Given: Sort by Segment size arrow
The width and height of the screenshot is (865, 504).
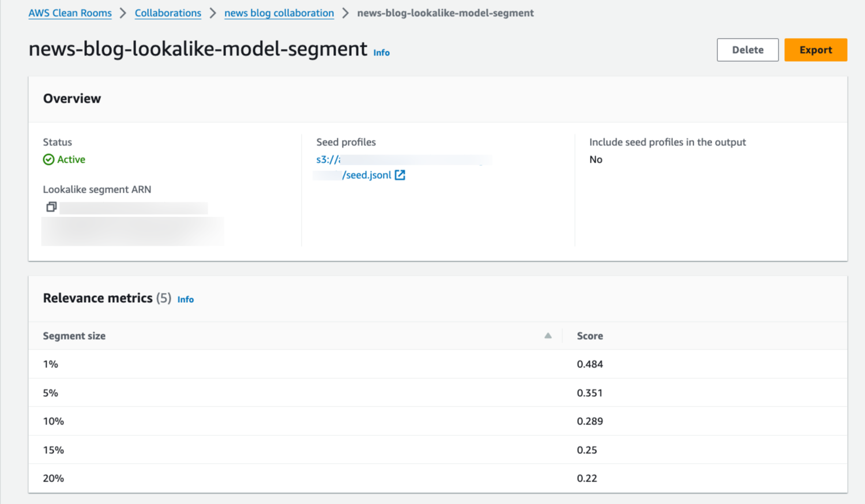Looking at the screenshot, I should pos(548,336).
